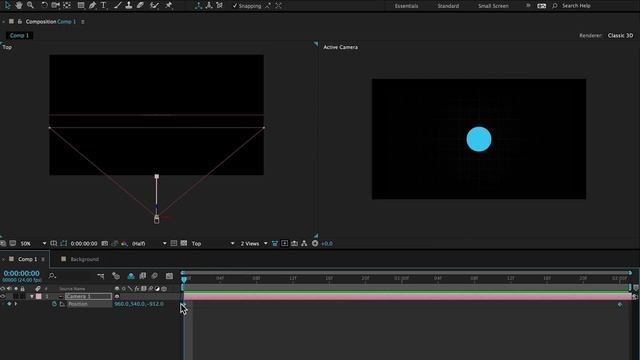Click the preview time 0:00:00:00 in viewer
This screenshot has width=640, height=360.
tap(84, 243)
